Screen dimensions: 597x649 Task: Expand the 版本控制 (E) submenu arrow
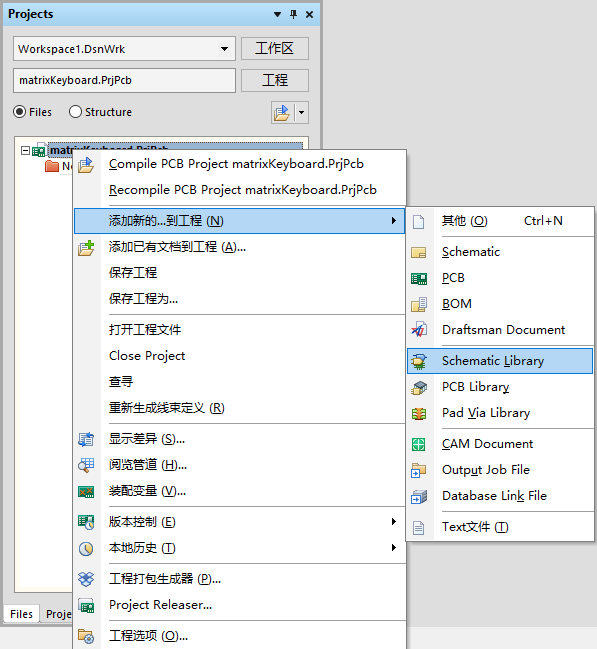[x=394, y=522]
